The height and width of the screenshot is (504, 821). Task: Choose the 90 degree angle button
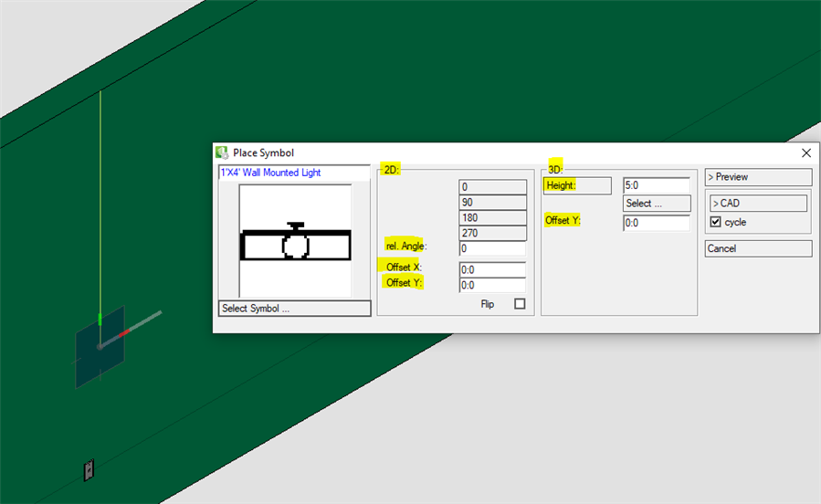click(x=493, y=203)
